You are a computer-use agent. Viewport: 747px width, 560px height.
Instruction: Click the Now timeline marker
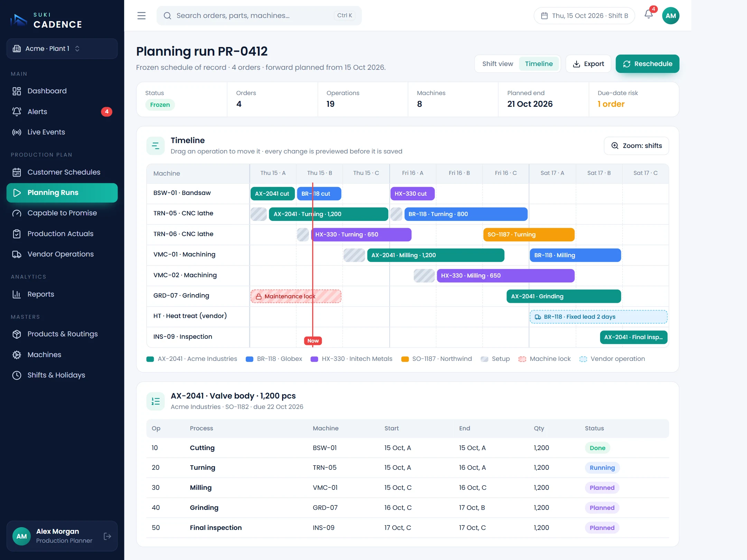(x=313, y=341)
